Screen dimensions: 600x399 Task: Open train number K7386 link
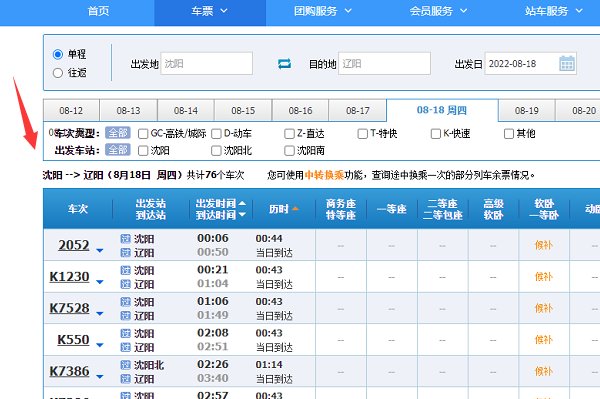69,371
